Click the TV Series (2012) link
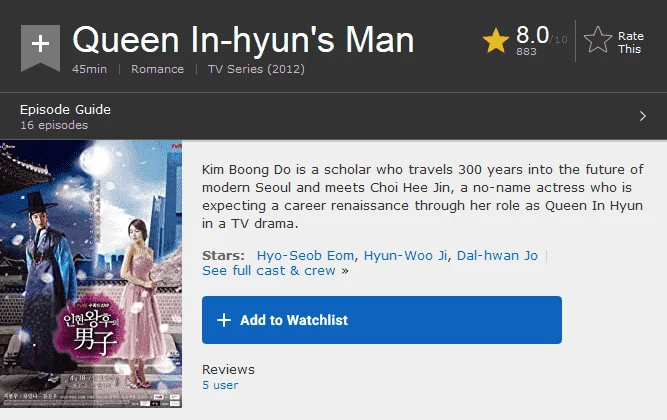 point(256,69)
